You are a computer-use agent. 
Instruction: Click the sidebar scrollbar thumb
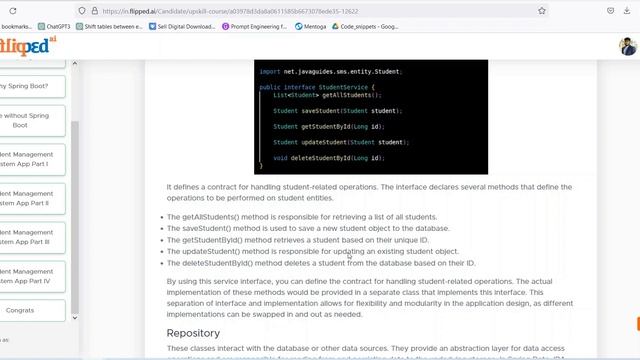coord(75,216)
